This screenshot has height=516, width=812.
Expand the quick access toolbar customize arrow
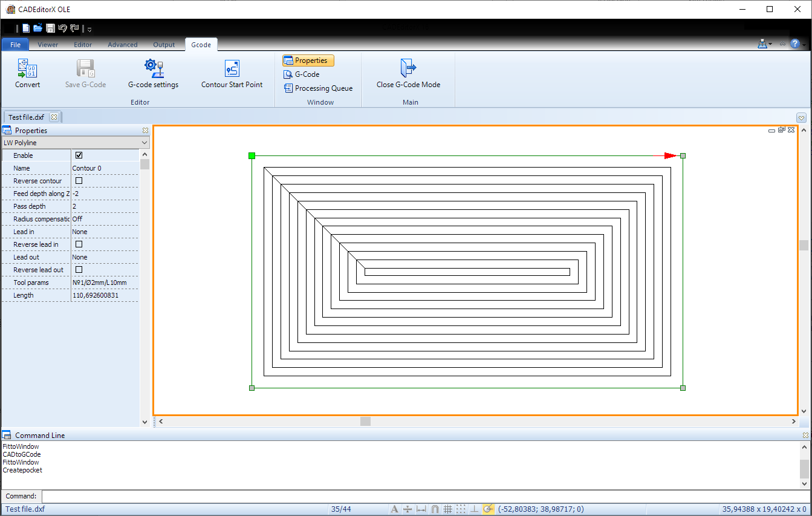(89, 29)
